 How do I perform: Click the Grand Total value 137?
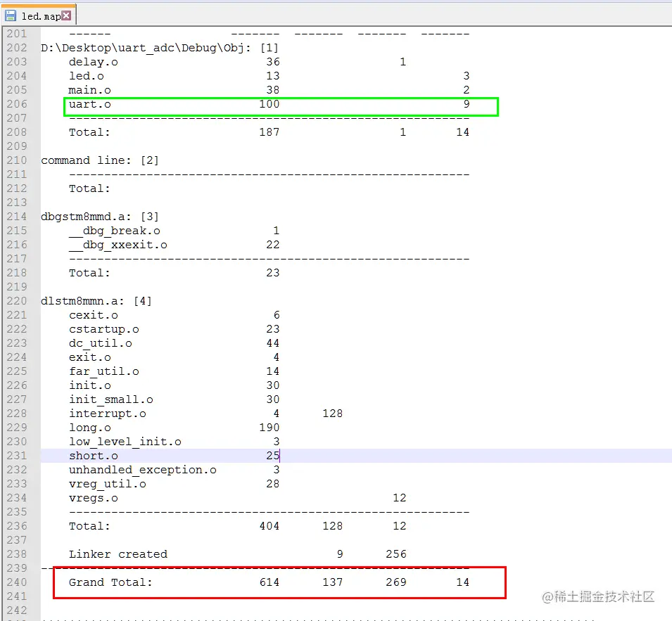coord(333,582)
